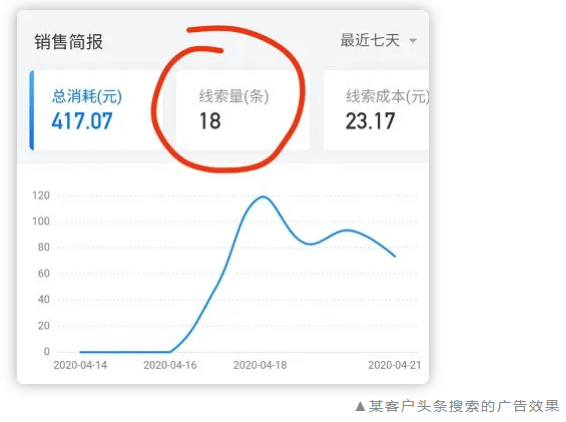Click the 23.17 lead cost value
Screen dimensions: 566x422
370,121
